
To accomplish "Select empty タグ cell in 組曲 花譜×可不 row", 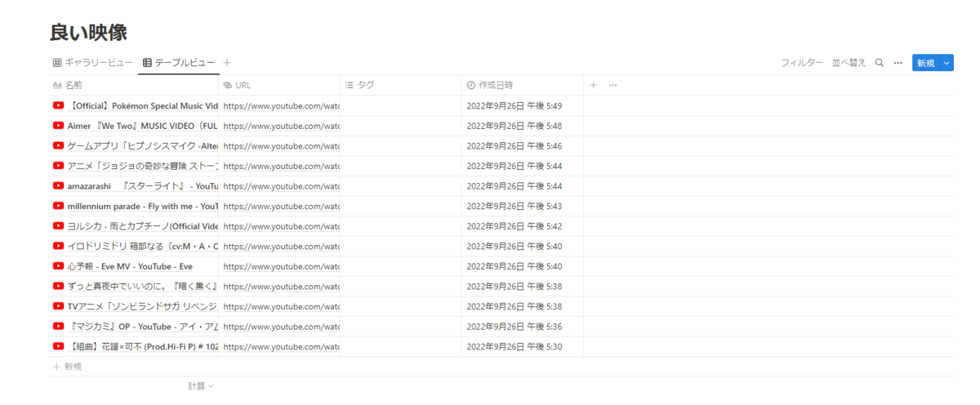I will (401, 346).
